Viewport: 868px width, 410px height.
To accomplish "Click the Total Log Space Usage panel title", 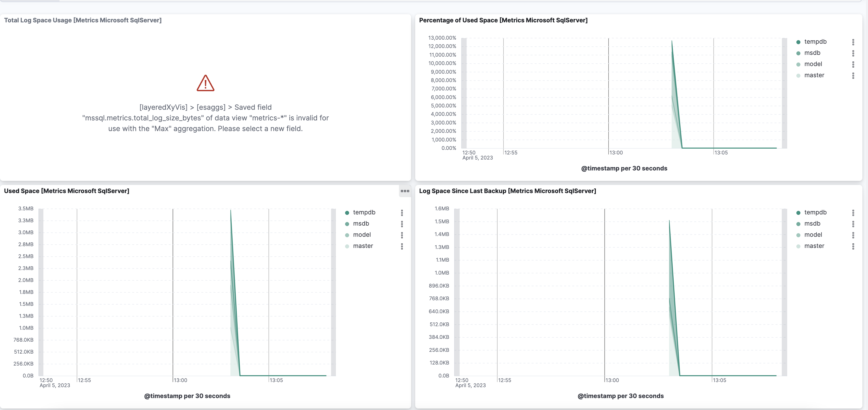I will (83, 20).
